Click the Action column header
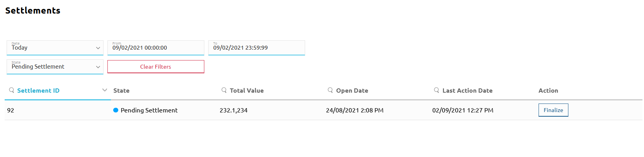644x157 pixels. click(x=548, y=91)
